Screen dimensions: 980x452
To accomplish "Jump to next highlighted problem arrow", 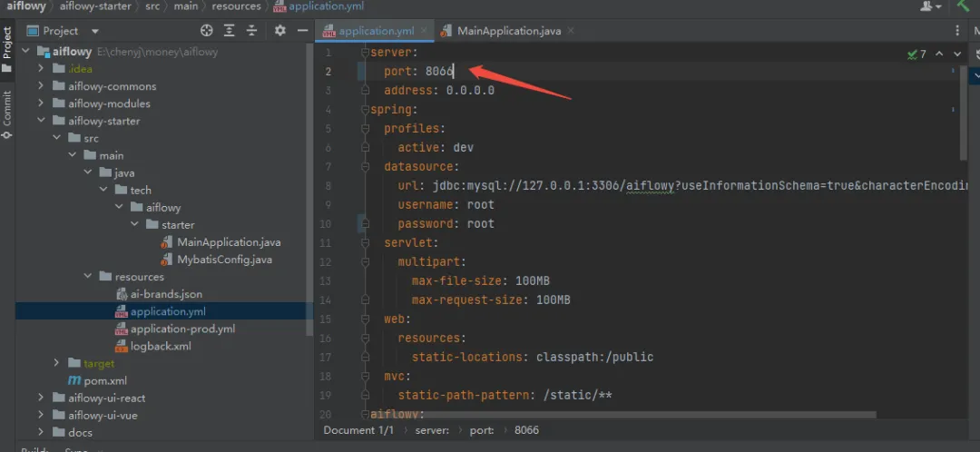I will click(x=956, y=54).
